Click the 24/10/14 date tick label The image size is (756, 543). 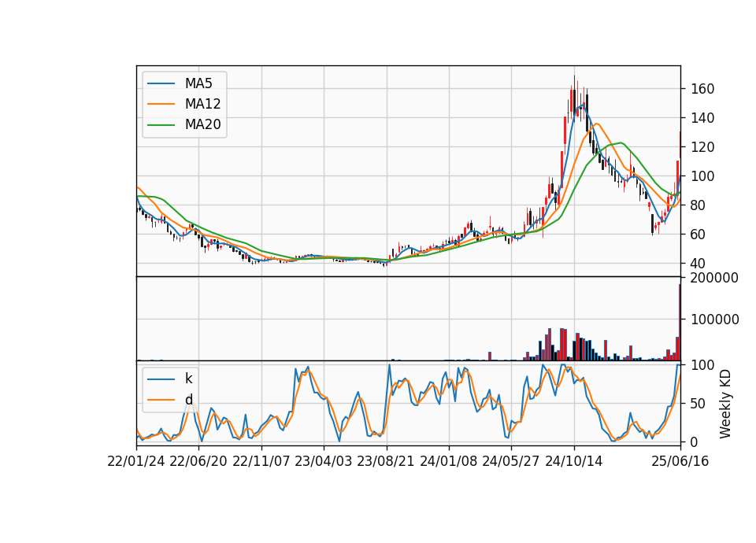[x=574, y=461]
